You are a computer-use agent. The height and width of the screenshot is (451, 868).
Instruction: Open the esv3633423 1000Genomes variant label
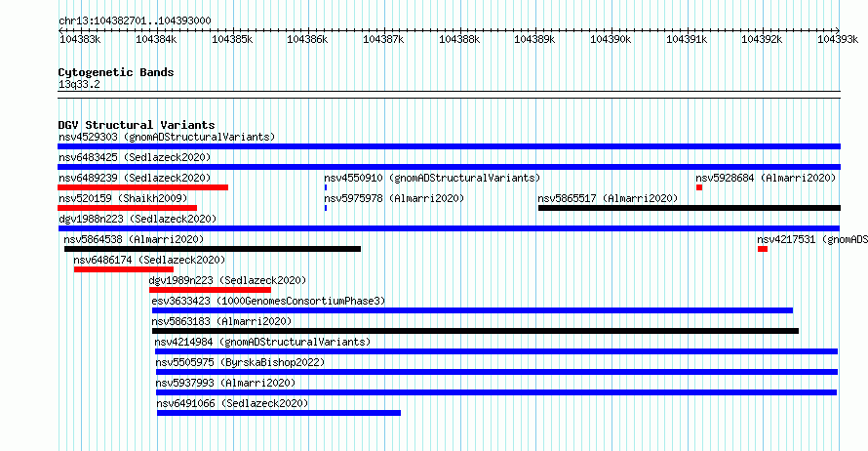(268, 301)
